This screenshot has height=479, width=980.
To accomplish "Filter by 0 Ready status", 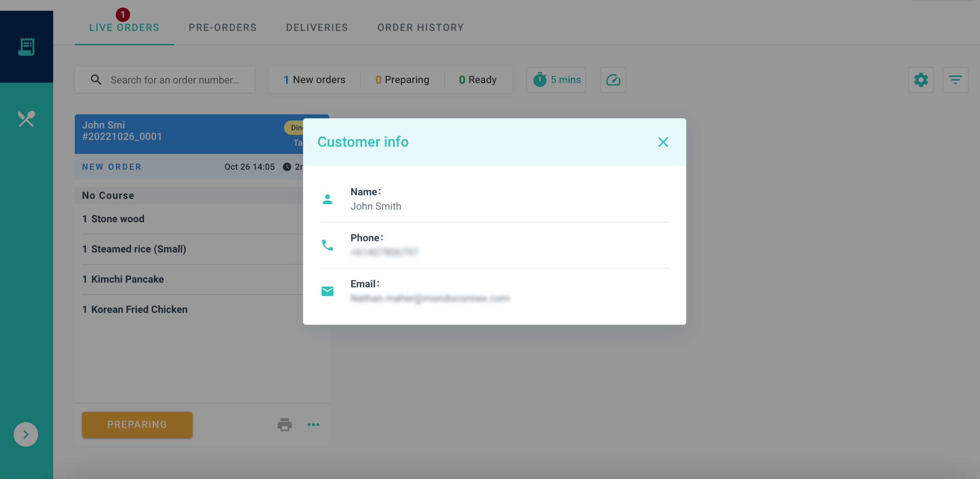I will pos(477,79).
